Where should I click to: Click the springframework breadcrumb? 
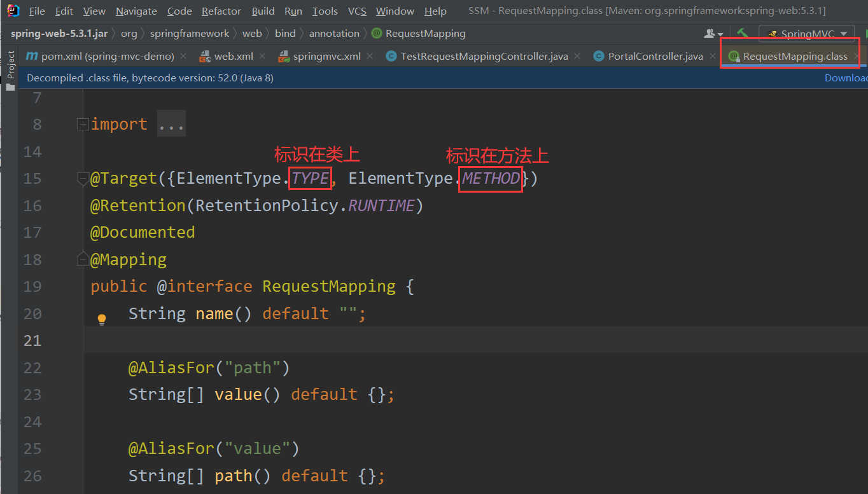click(x=190, y=34)
